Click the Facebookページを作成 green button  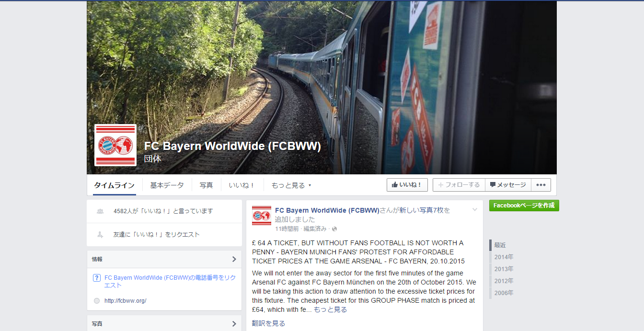(x=524, y=205)
